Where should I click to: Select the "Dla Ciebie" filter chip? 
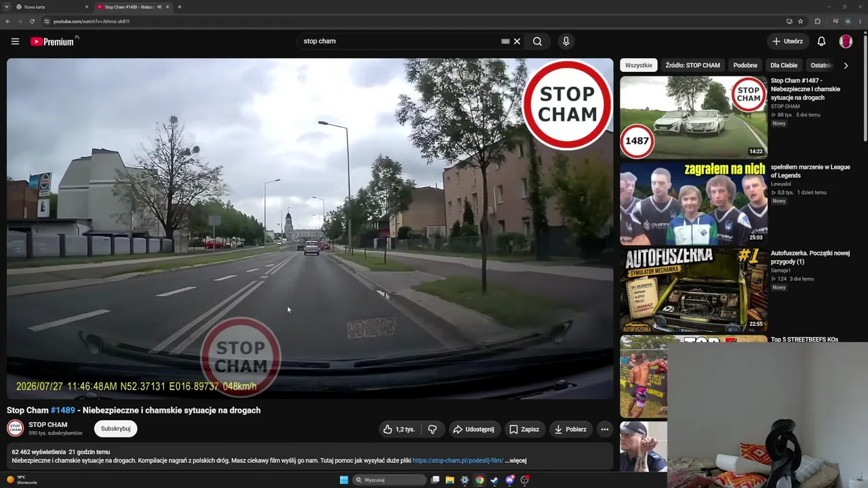(784, 65)
